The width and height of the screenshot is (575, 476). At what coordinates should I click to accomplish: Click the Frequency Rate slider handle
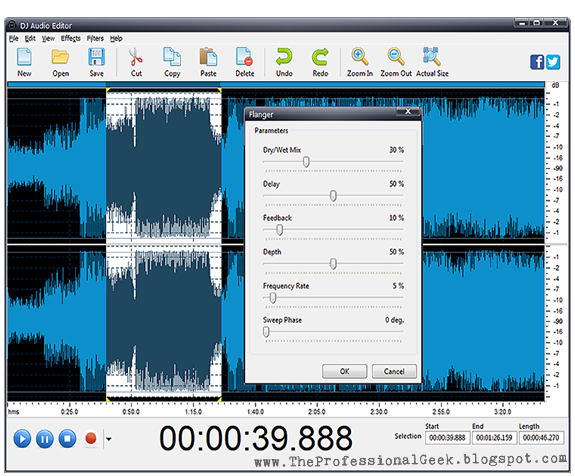(272, 298)
